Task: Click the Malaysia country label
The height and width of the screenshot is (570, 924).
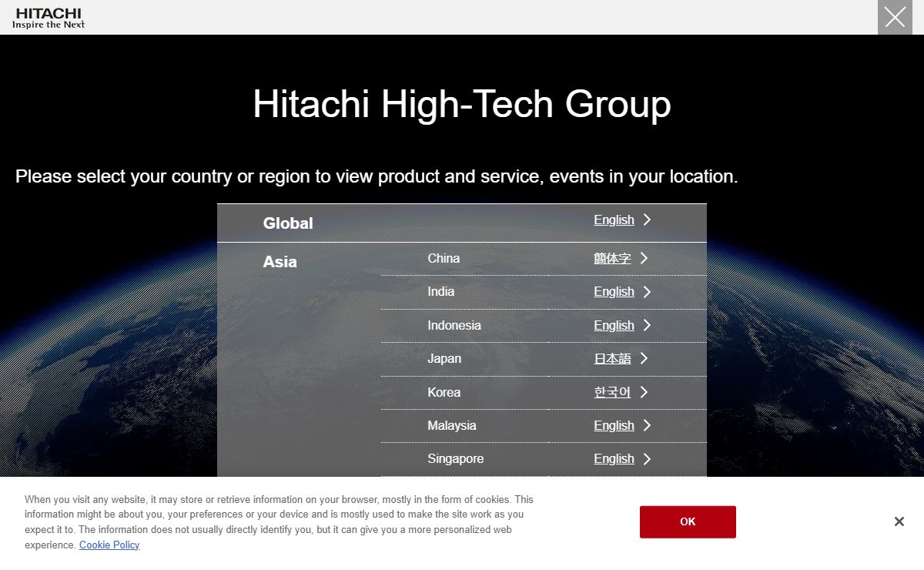Action: 452,425
